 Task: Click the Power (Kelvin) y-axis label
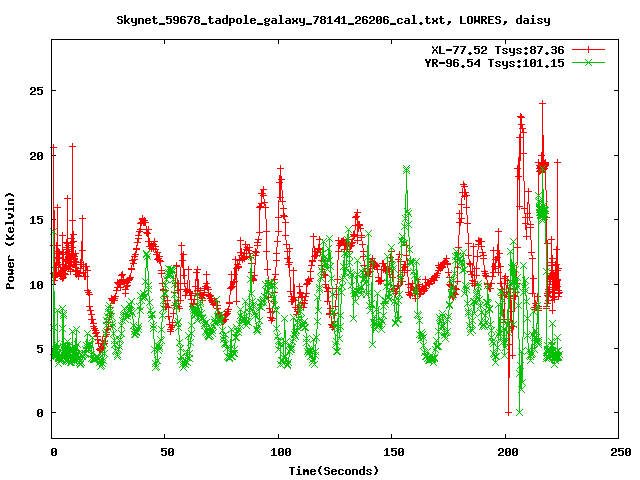click(x=10, y=241)
